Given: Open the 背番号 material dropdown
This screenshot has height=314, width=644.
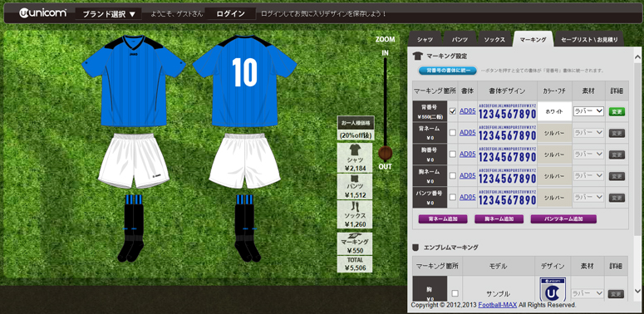Looking at the screenshot, I should click(588, 111).
